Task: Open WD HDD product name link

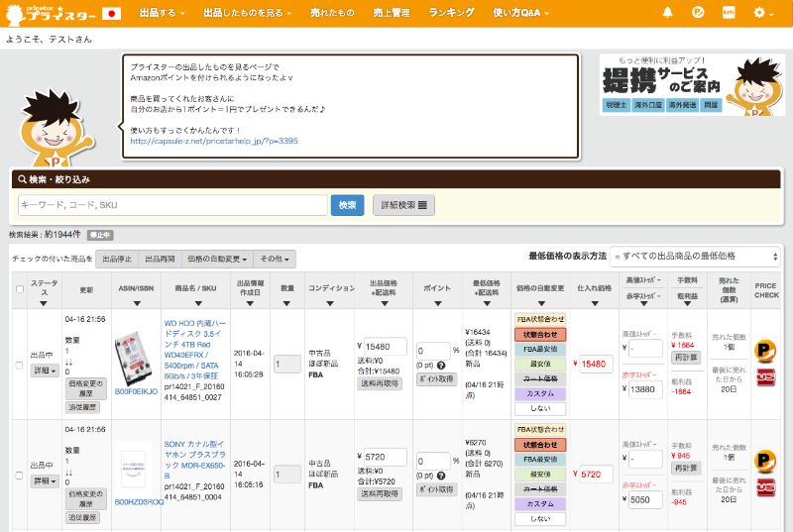Action: 194,349
